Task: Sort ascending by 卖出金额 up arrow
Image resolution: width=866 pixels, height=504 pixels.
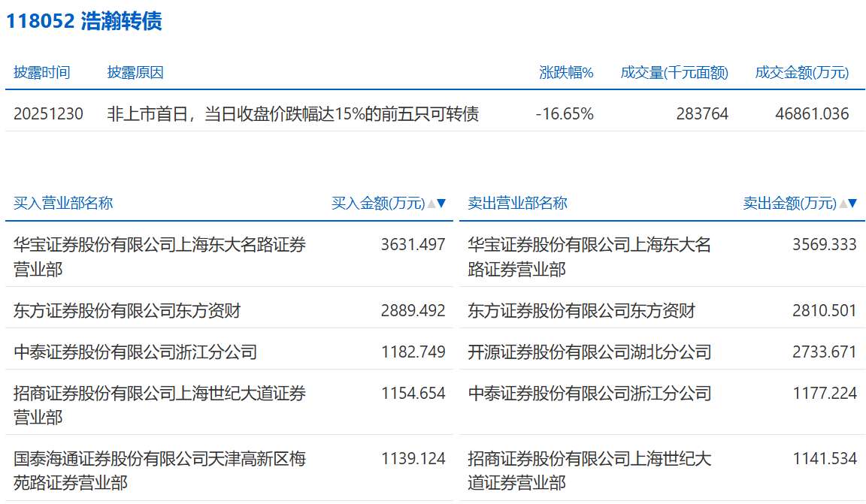Action: click(x=843, y=204)
